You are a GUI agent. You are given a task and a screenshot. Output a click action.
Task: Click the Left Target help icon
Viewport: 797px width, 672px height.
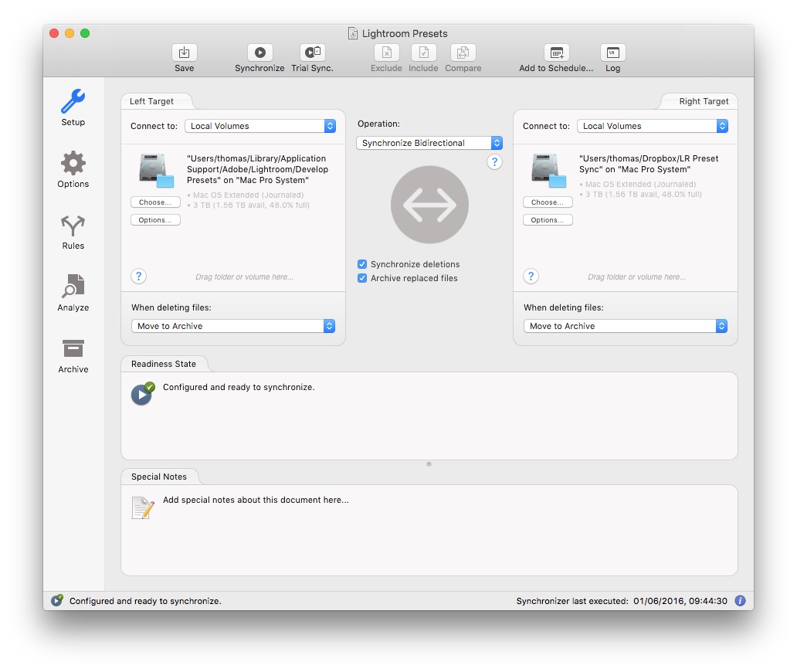(139, 276)
